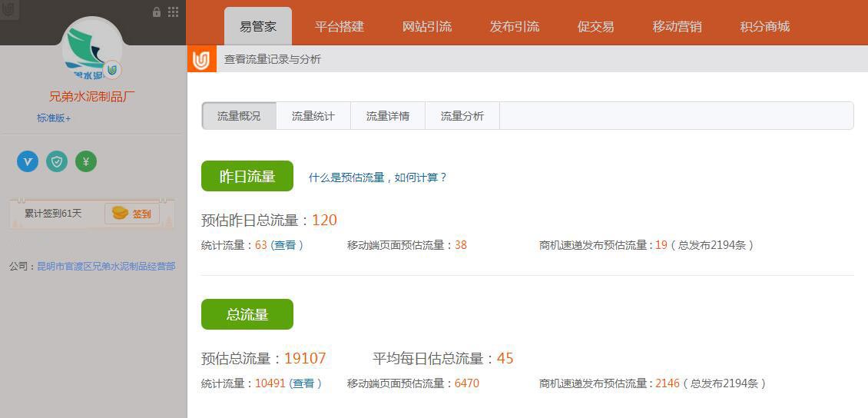Go to 平台搭建 in top navigation
Image resolution: width=868 pixels, height=418 pixels.
pos(339,26)
